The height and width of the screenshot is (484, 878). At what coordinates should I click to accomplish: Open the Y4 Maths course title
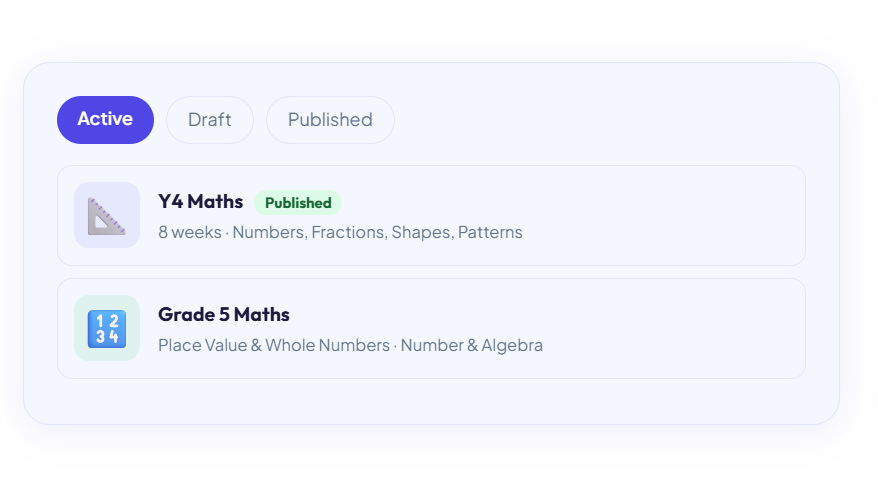click(200, 202)
